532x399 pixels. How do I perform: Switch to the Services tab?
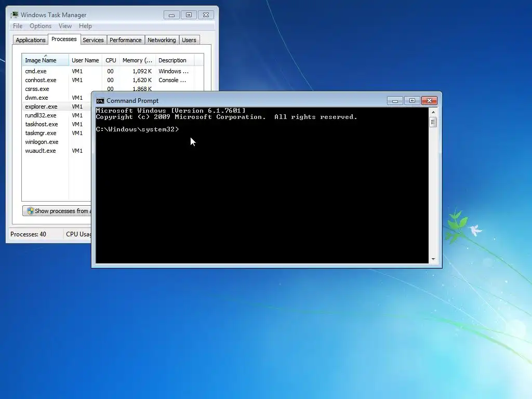[x=93, y=40]
